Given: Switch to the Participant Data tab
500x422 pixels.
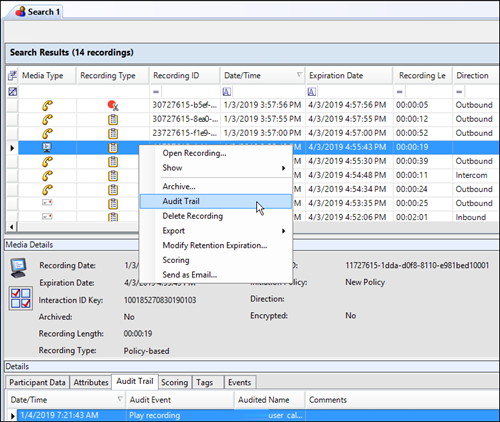Looking at the screenshot, I should tap(37, 382).
